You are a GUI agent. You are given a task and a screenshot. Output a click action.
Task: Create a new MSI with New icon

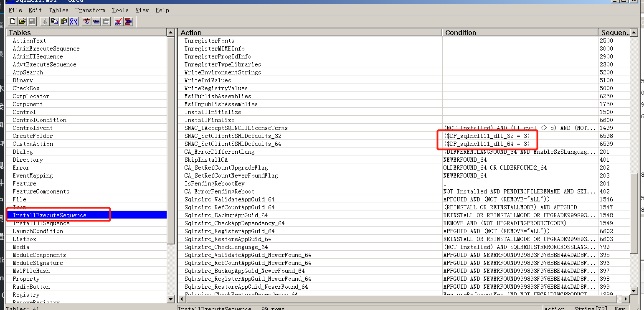coord(13,21)
